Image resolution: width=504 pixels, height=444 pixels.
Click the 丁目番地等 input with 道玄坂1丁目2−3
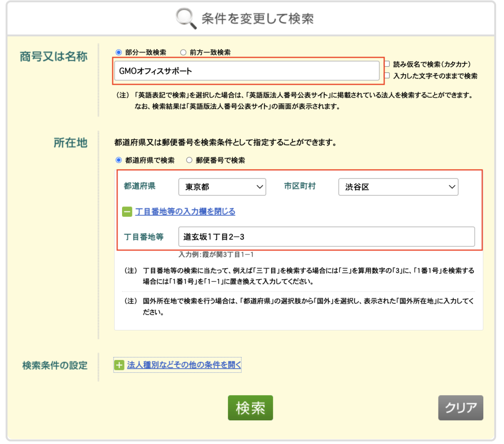pyautogui.click(x=327, y=237)
